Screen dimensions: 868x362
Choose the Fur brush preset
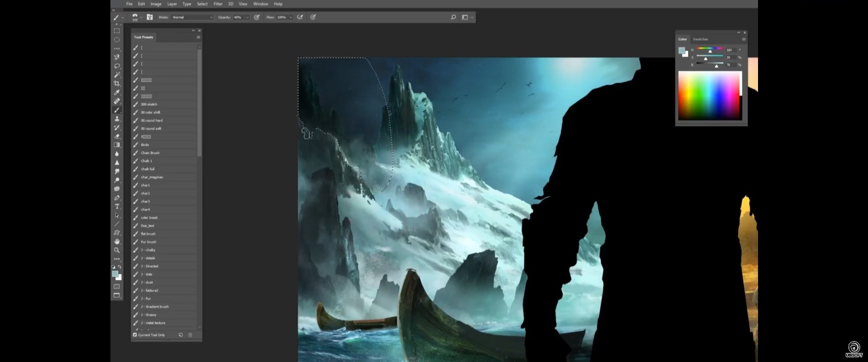[x=164, y=242]
